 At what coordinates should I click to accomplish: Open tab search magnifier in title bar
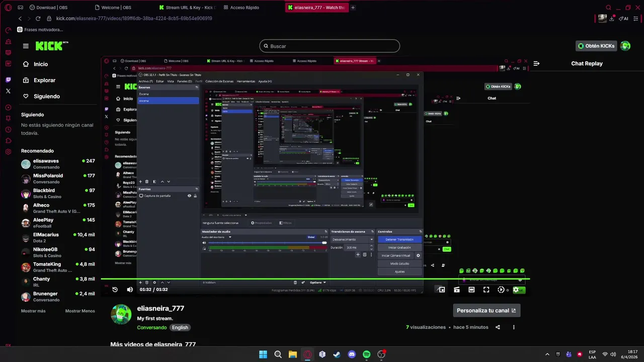[609, 8]
